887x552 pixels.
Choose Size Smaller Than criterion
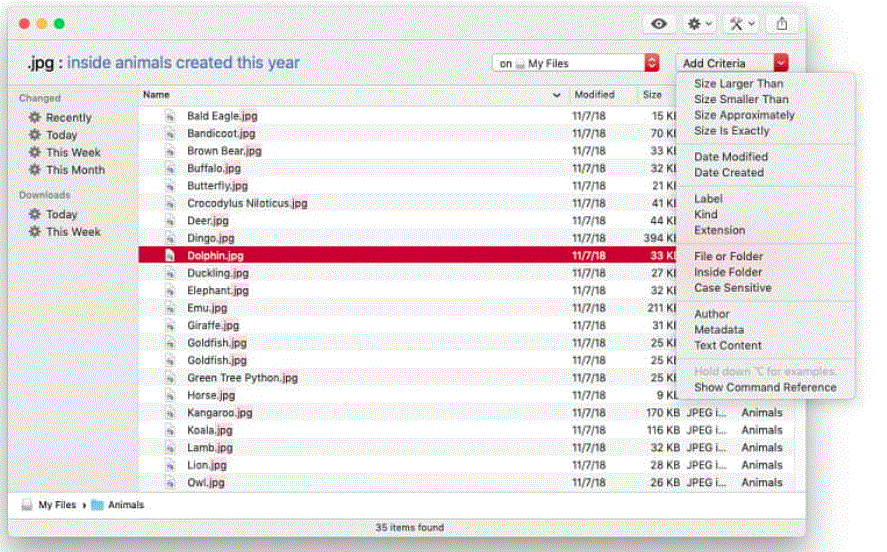click(741, 100)
